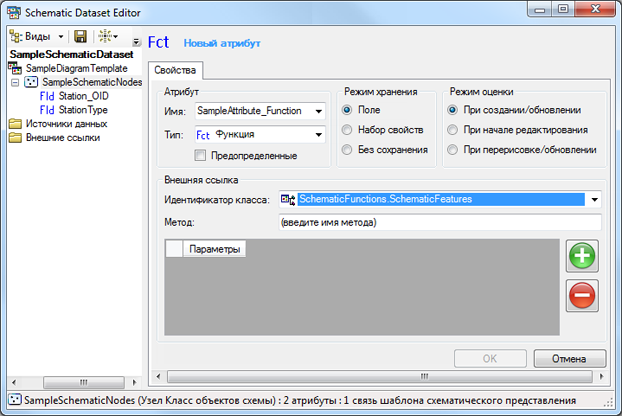Select SampleSchematicNodes tree item label
The height and width of the screenshot is (416, 622).
(x=92, y=82)
